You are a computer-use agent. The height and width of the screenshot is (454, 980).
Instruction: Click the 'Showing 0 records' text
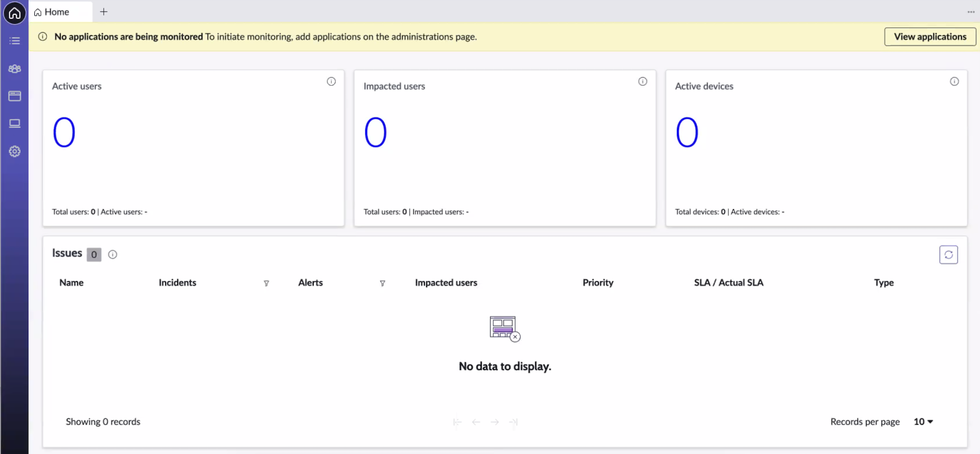tap(103, 421)
